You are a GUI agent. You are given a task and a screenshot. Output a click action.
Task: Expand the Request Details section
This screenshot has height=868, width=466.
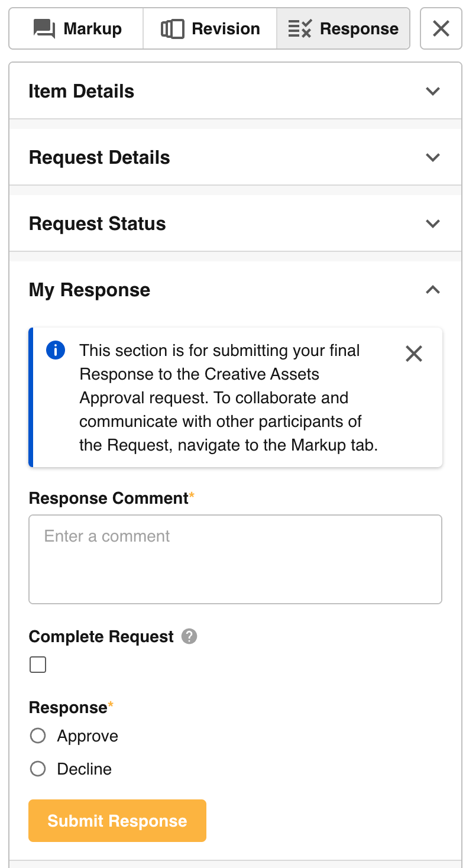pos(433,157)
